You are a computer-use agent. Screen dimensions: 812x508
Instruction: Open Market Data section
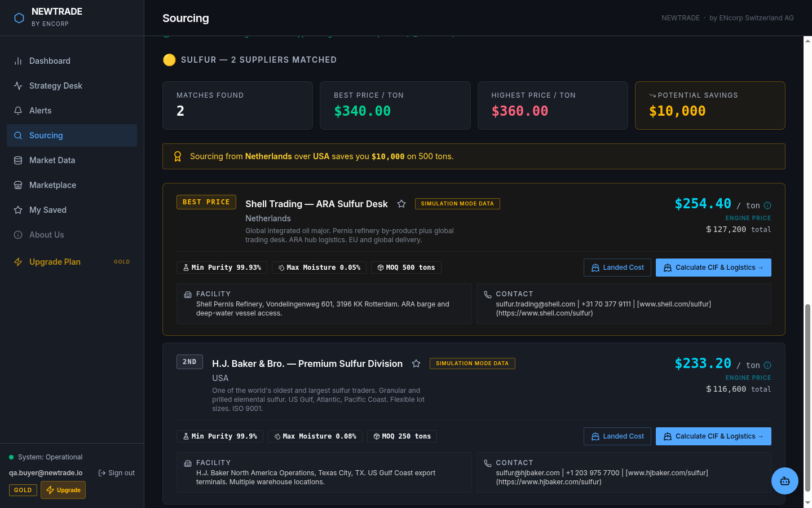[72, 160]
